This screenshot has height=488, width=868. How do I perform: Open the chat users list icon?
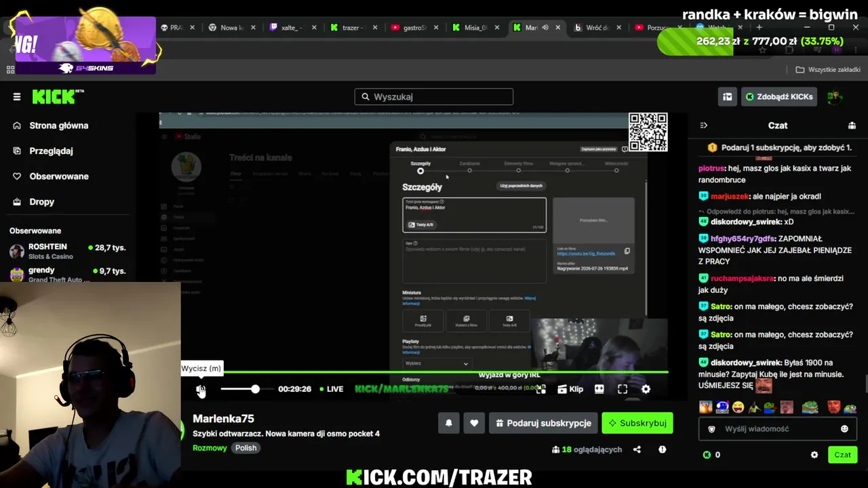(x=852, y=125)
